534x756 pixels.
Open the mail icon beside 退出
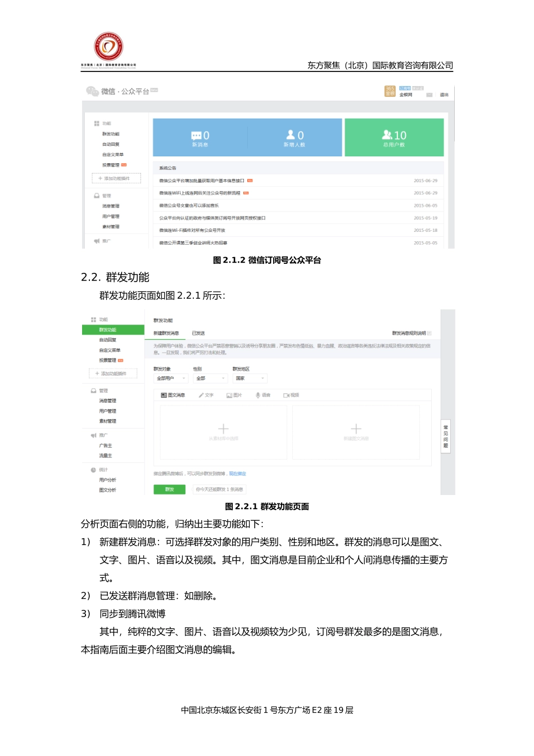pyautogui.click(x=429, y=94)
